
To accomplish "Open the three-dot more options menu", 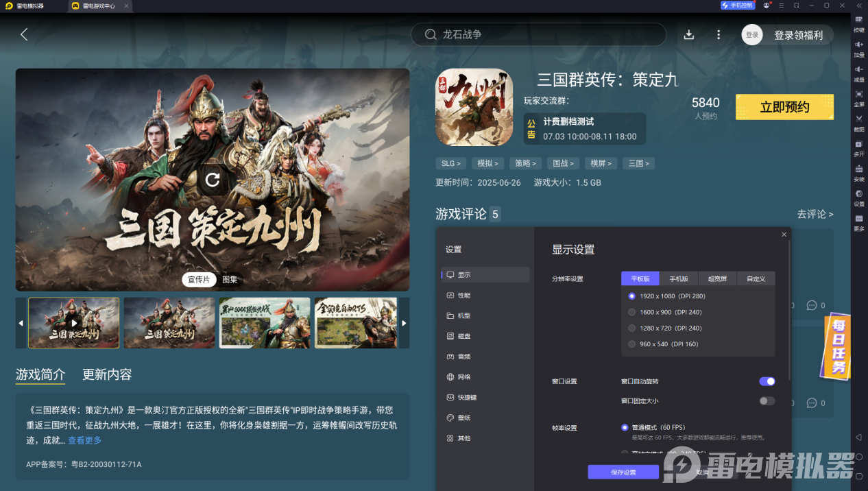I will tap(719, 35).
